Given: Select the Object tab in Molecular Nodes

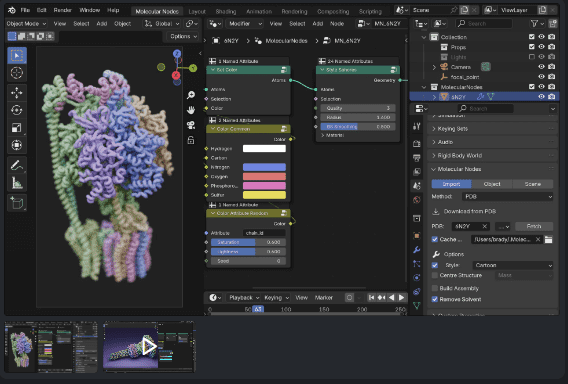Looking at the screenshot, I should click(492, 184).
